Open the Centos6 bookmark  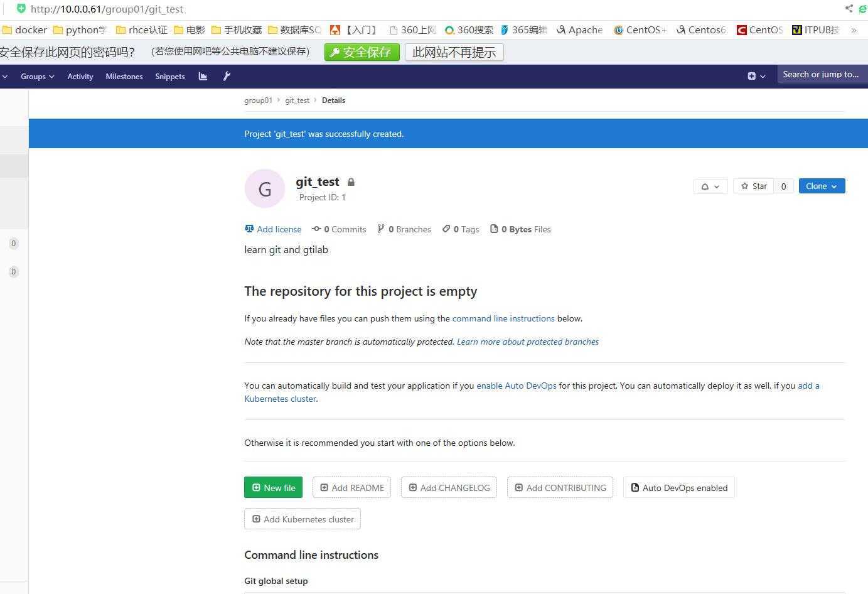click(x=701, y=30)
